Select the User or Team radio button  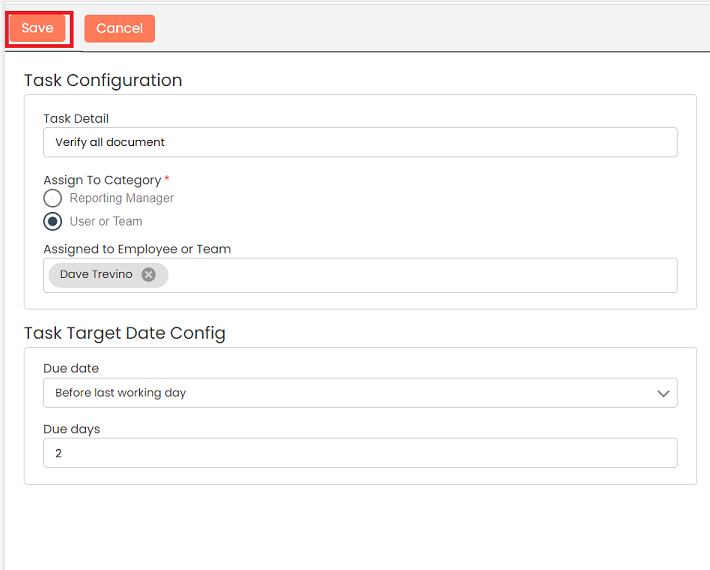pyautogui.click(x=53, y=222)
